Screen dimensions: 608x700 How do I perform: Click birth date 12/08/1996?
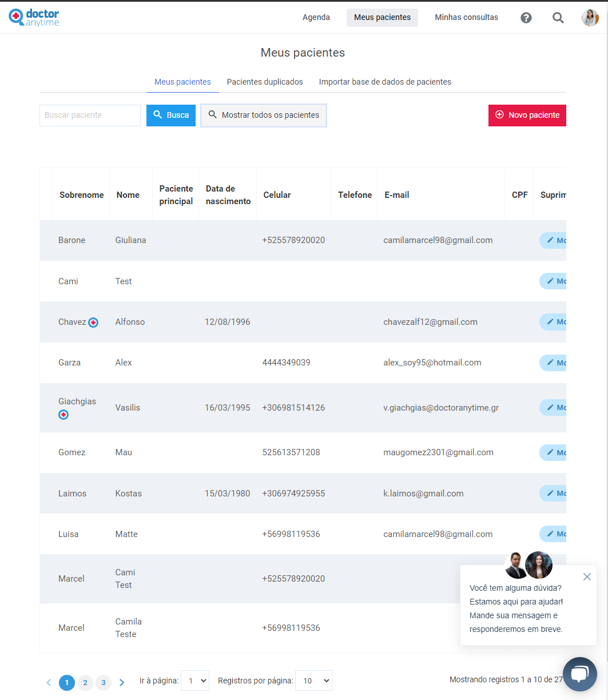pos(227,322)
